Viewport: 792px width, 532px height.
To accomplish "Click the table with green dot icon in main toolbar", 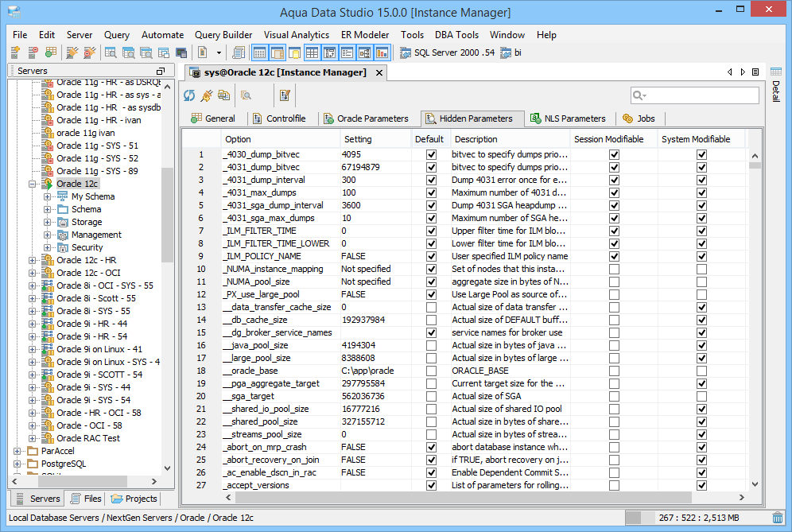I will 51,52.
